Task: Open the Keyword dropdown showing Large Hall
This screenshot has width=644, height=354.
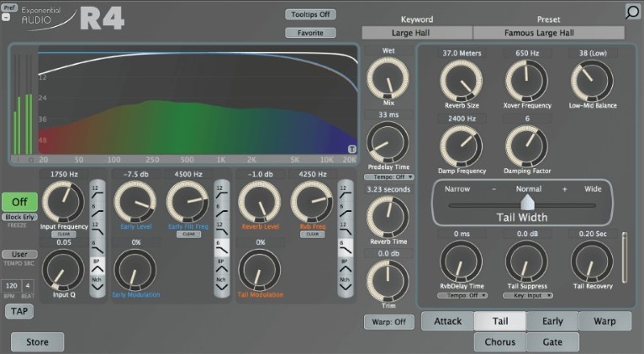Action: click(417, 33)
